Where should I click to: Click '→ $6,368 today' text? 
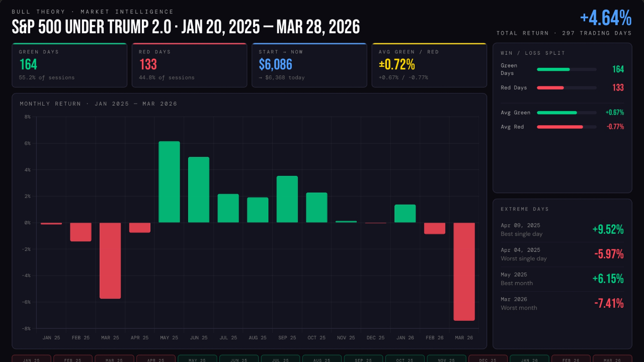282,77
